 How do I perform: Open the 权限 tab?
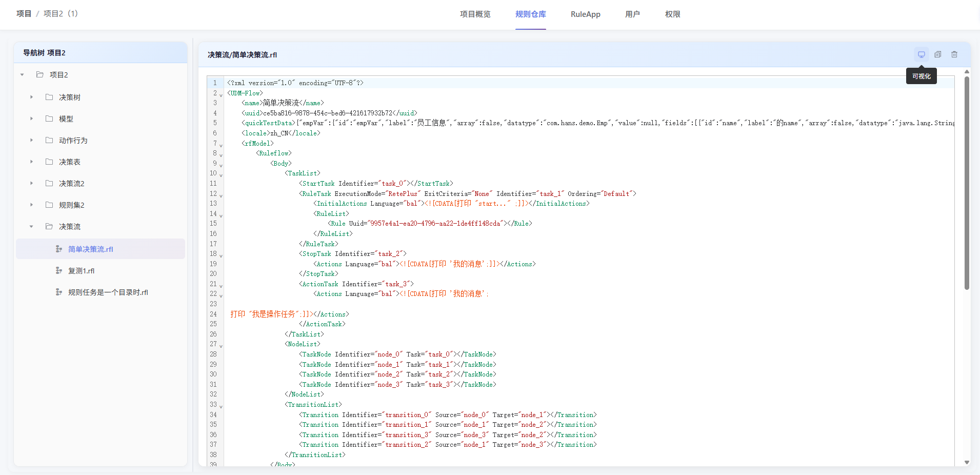coord(672,14)
